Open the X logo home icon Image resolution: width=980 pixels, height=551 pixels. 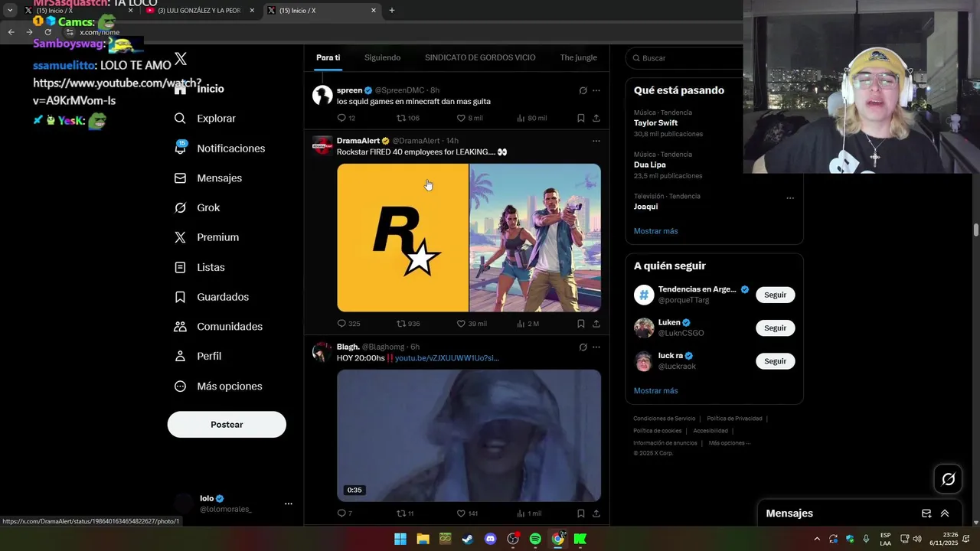(x=181, y=59)
